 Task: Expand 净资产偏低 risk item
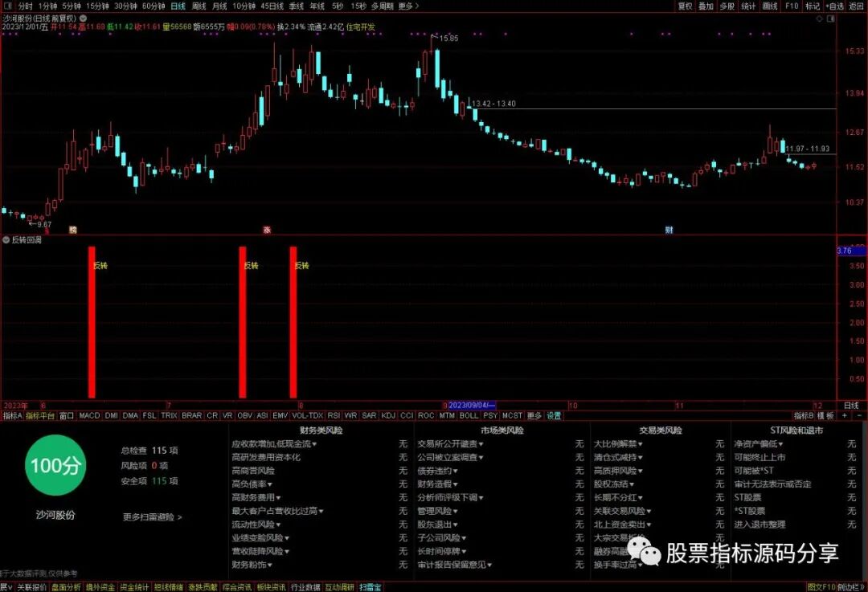[759, 443]
